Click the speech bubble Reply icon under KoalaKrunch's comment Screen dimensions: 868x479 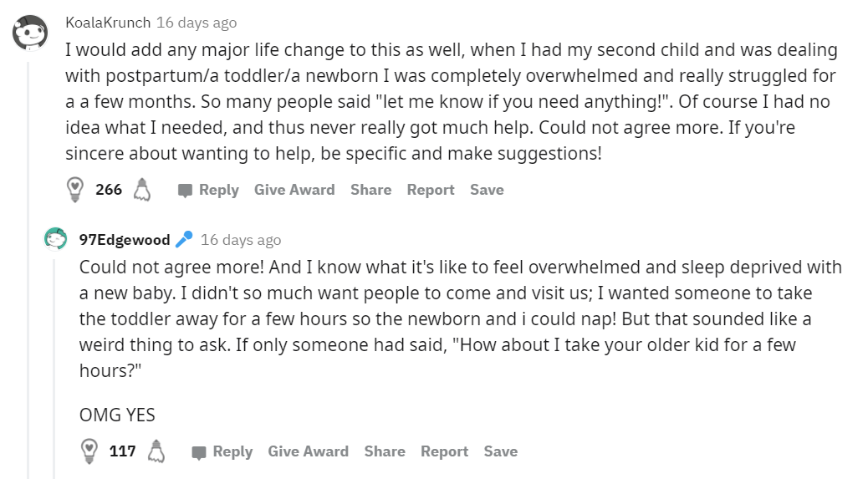coord(185,191)
